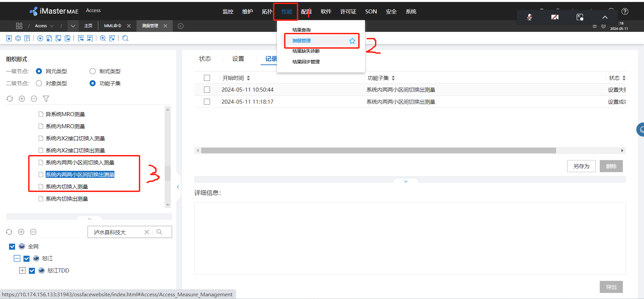Click the 另存为 button
Viewport: 644px width, 299px height.
tap(581, 166)
